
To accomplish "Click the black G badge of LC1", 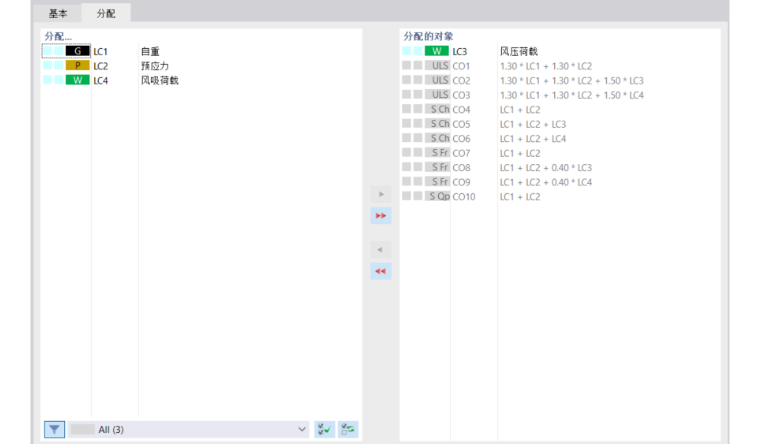I will tap(78, 51).
